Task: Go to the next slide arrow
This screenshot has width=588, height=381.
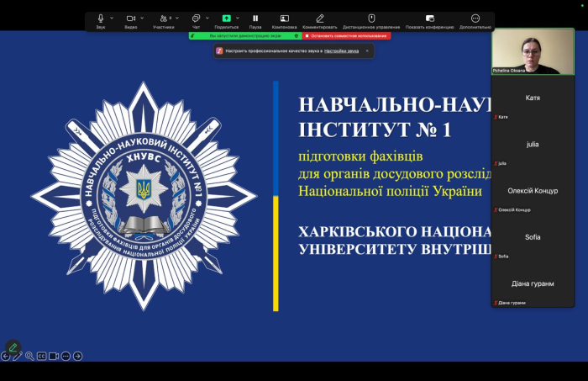Action: point(77,356)
